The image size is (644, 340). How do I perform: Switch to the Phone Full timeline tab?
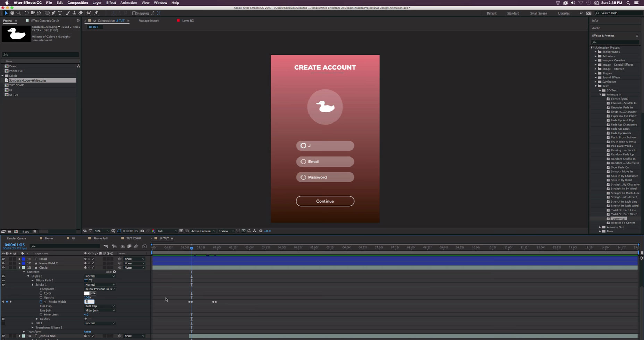(100, 238)
